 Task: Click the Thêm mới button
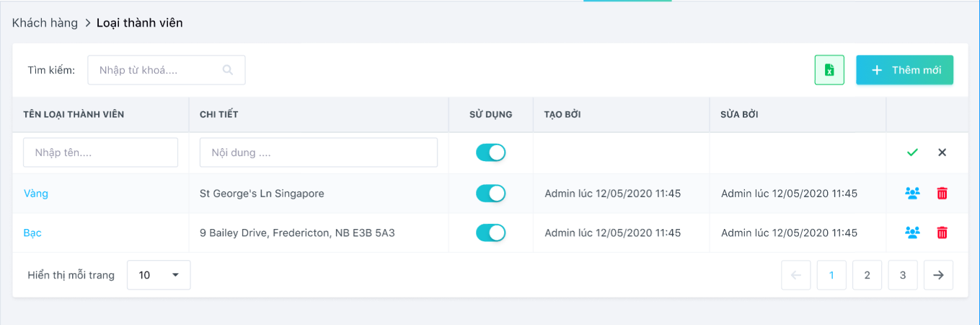pyautogui.click(x=904, y=70)
